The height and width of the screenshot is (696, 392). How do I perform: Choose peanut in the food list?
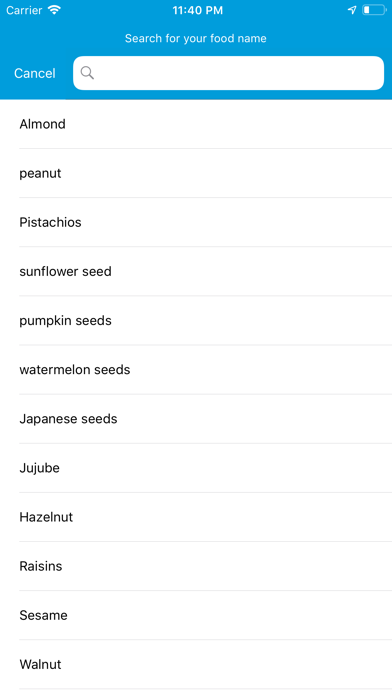tap(196, 173)
